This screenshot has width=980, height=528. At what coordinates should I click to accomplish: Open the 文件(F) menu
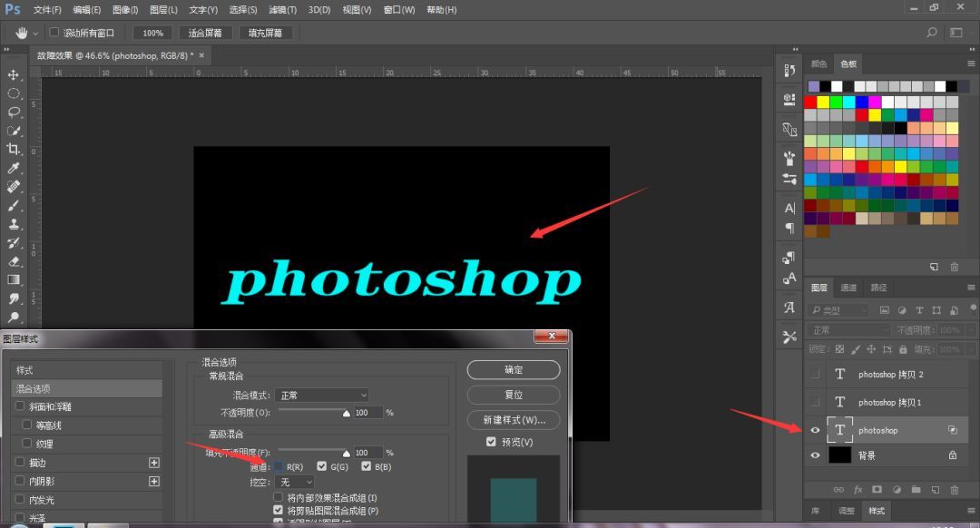[x=47, y=10]
